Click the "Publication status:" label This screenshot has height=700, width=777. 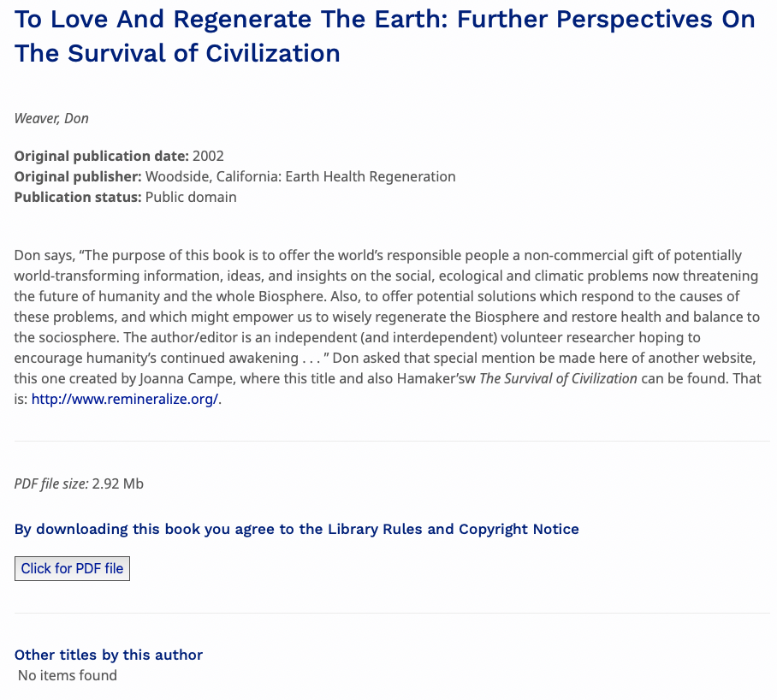[x=78, y=197]
